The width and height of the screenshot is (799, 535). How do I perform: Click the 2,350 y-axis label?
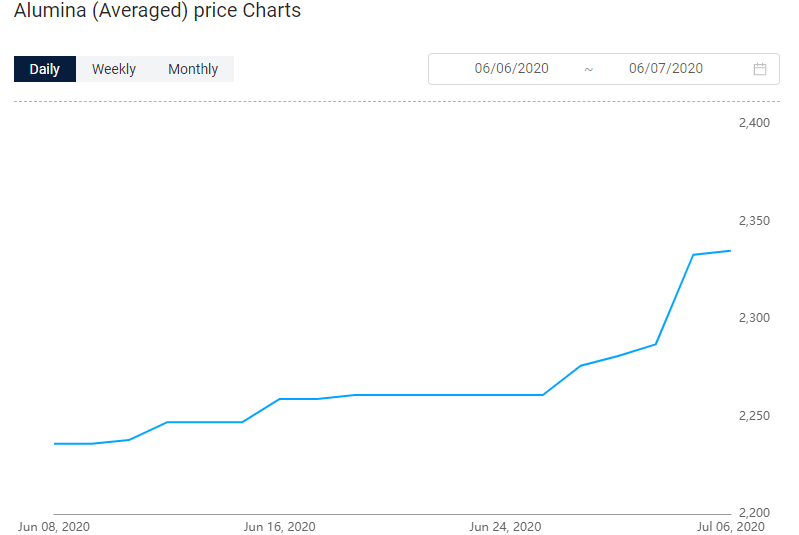pyautogui.click(x=754, y=221)
